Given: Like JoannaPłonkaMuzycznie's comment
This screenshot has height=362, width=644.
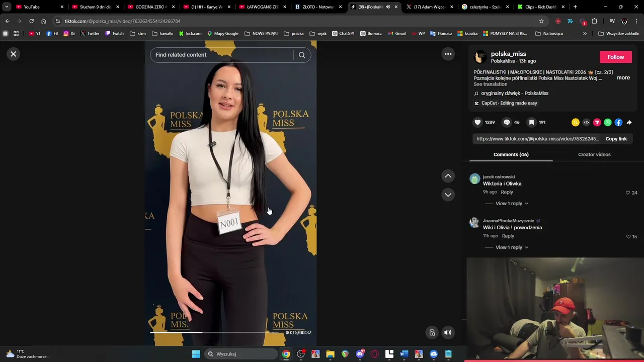Looking at the screenshot, I should [x=628, y=236].
